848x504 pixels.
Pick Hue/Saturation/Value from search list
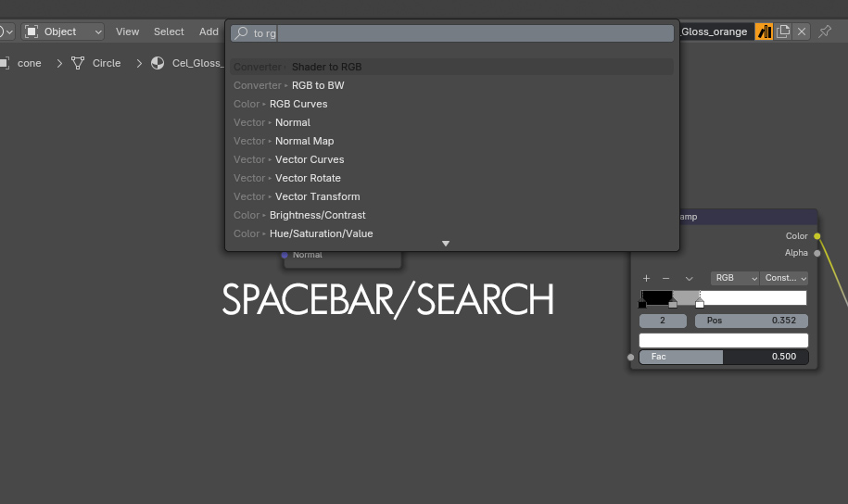(x=321, y=233)
